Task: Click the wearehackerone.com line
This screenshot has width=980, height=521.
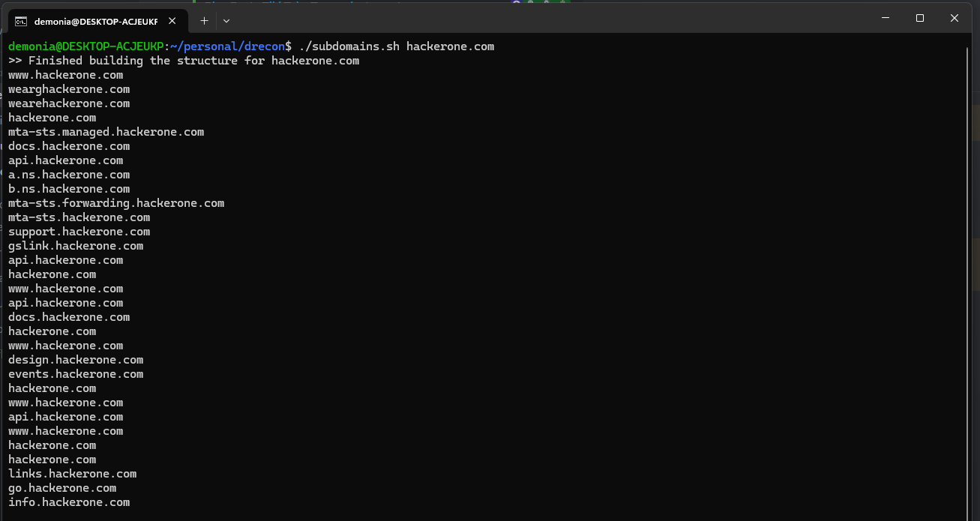Action: (x=69, y=103)
